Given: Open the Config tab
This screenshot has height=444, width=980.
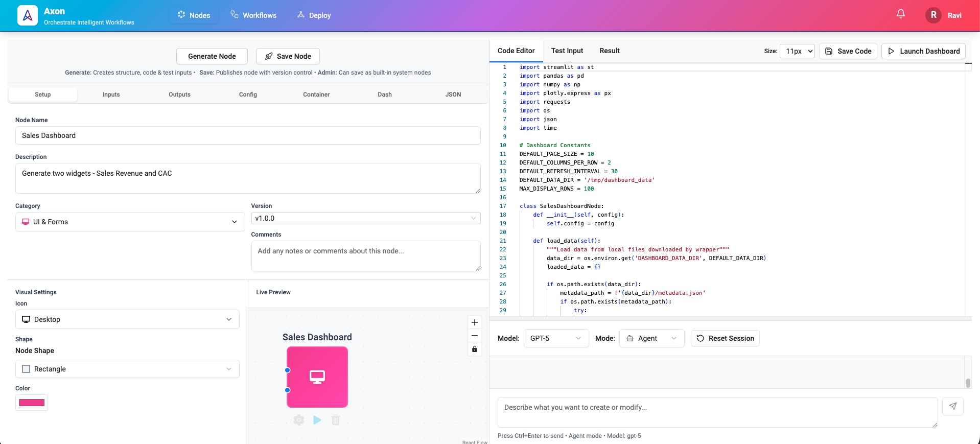Looking at the screenshot, I should [x=248, y=95].
